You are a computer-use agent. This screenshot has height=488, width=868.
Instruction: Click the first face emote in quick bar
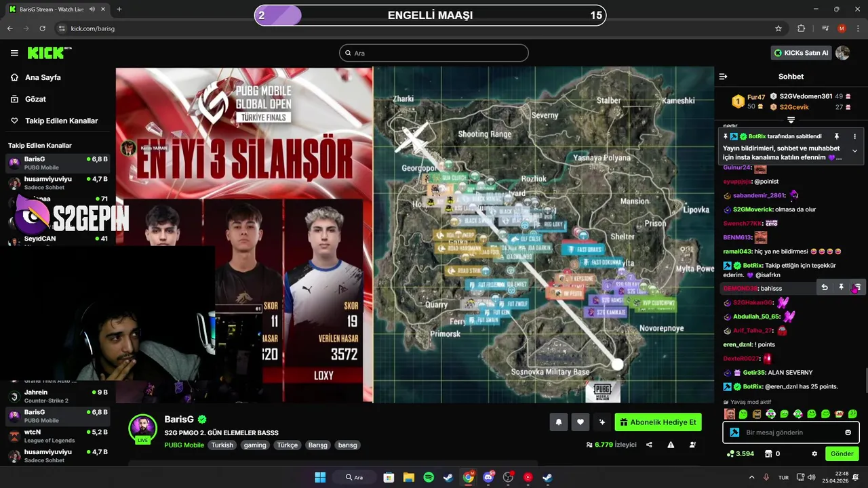click(x=730, y=413)
